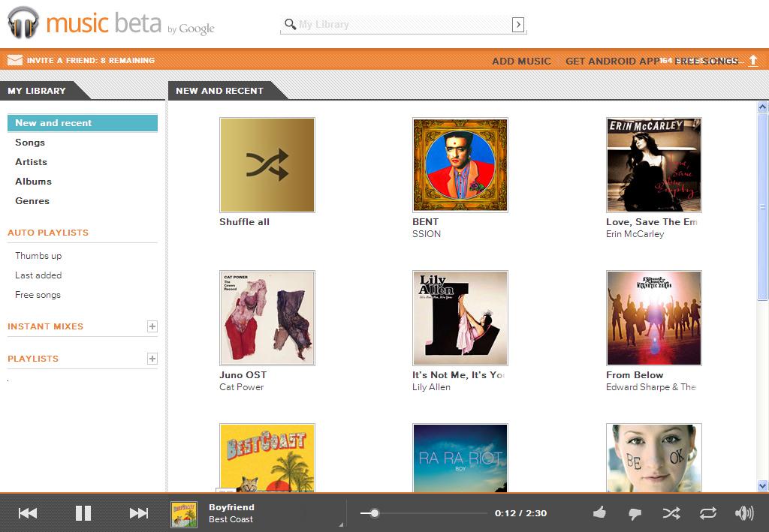Add a new instant mix
769x532 pixels.
coord(152,326)
